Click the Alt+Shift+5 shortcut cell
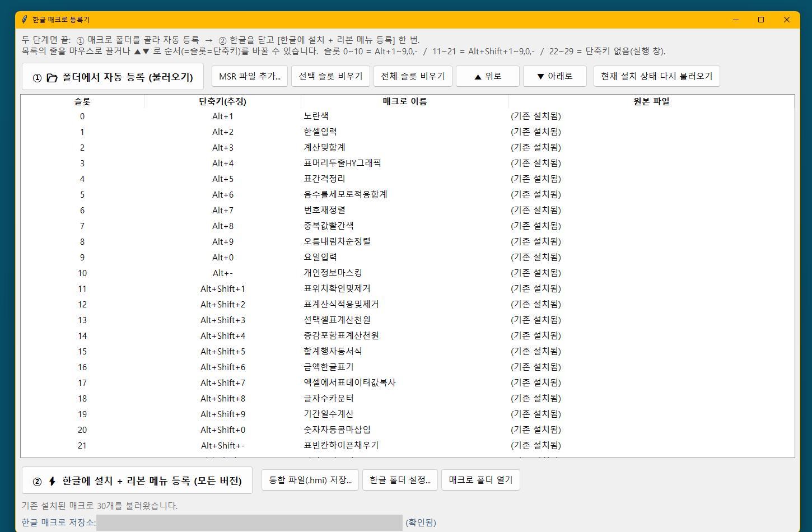 (x=223, y=352)
